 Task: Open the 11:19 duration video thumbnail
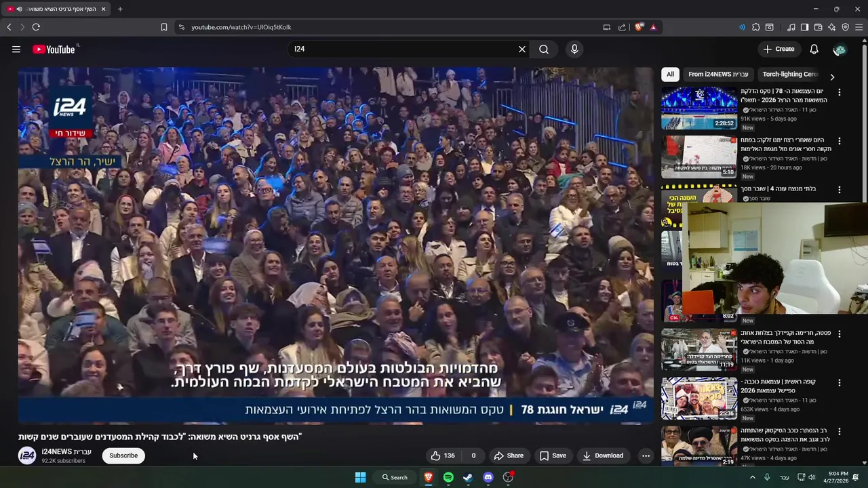699,350
